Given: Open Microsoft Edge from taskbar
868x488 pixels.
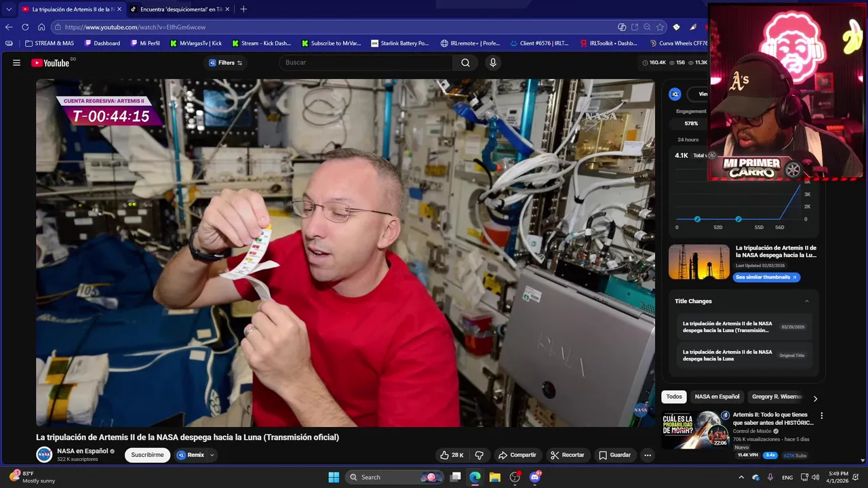Looking at the screenshot, I should [475, 477].
